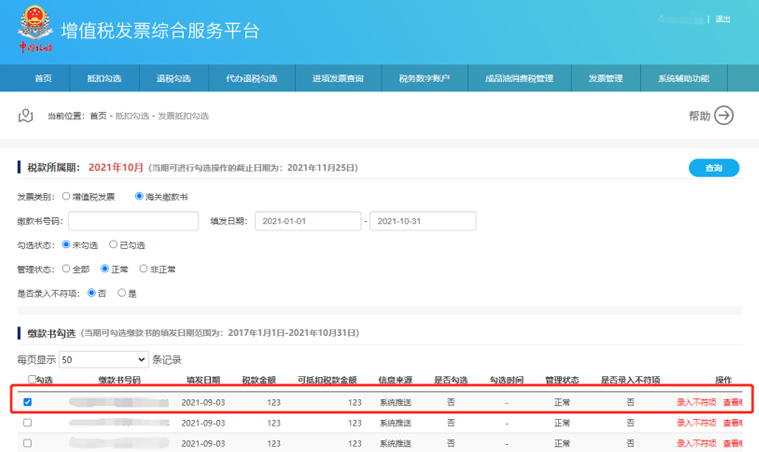The height and width of the screenshot is (452, 759).
Task: Open 进项发票查询 menu item
Action: [x=337, y=78]
